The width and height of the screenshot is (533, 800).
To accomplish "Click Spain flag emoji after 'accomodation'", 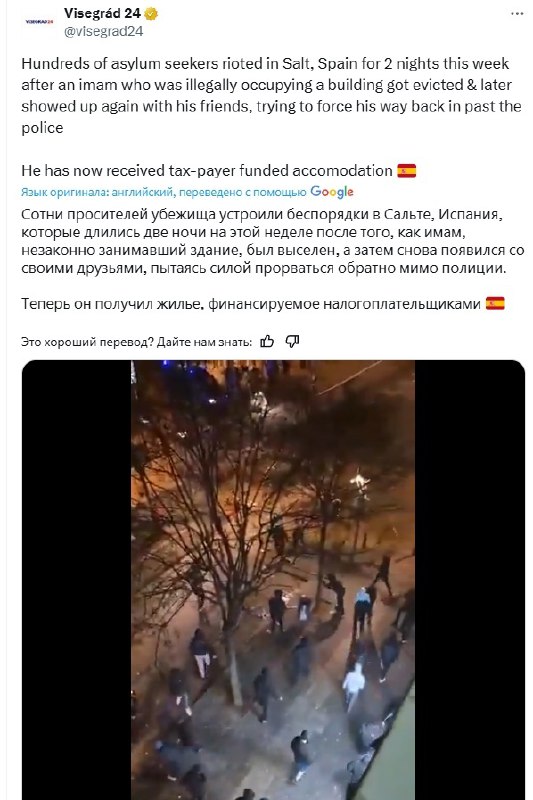I will 407,170.
